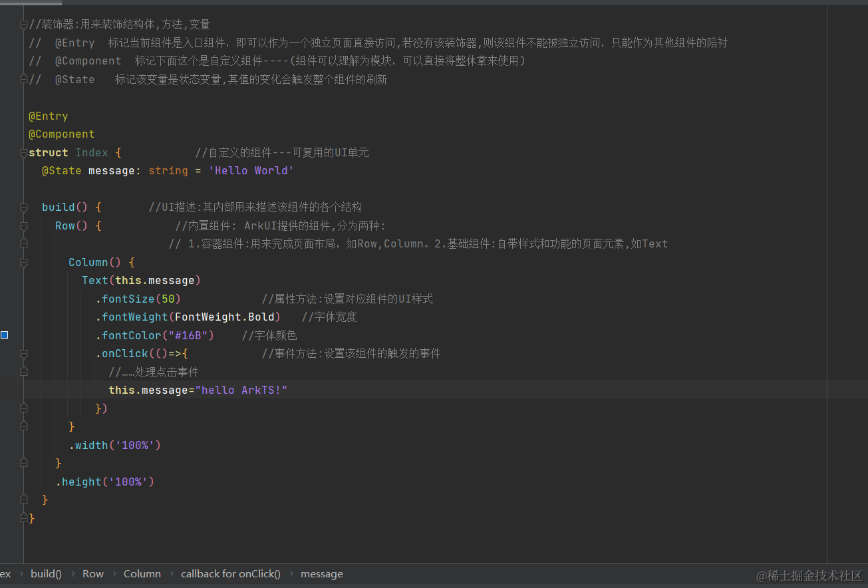Click the #16B color preview gutter icon
This screenshot has width=868, height=588.
(x=4, y=335)
